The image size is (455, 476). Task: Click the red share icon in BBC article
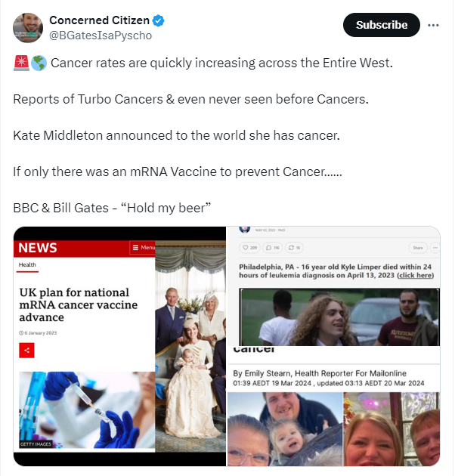tap(26, 351)
